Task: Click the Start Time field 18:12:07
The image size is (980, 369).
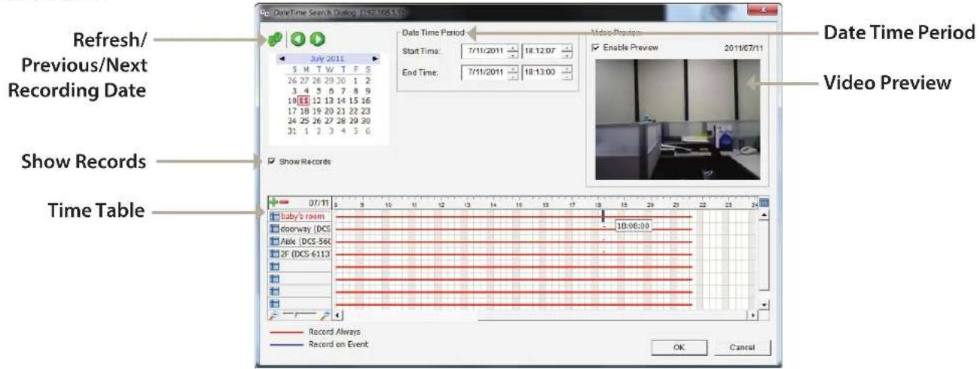Action: (541, 52)
